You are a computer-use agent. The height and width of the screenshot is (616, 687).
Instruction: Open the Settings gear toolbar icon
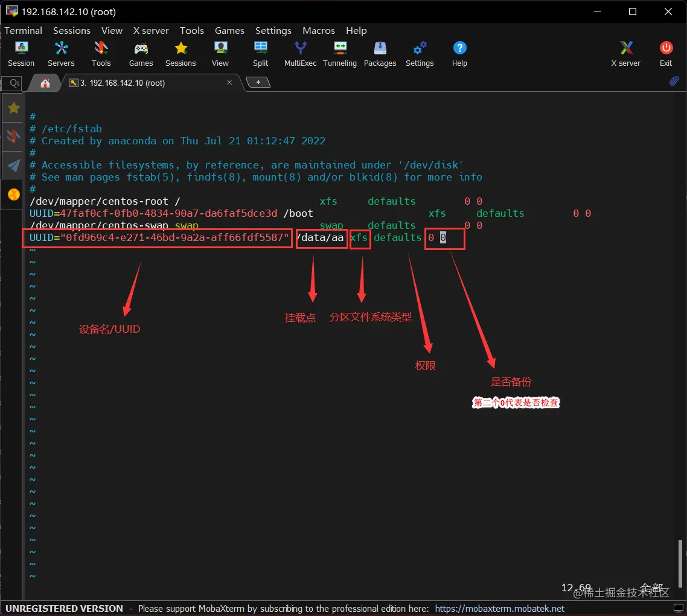click(420, 54)
